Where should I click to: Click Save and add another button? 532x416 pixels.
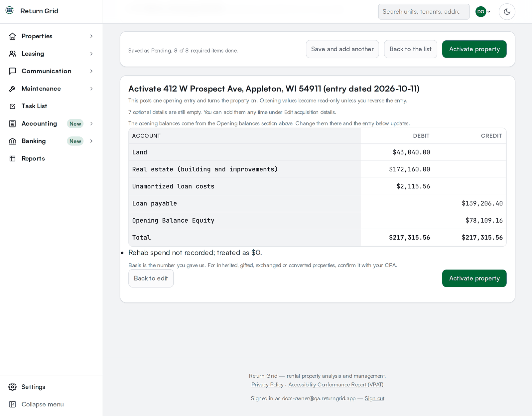tap(342, 49)
